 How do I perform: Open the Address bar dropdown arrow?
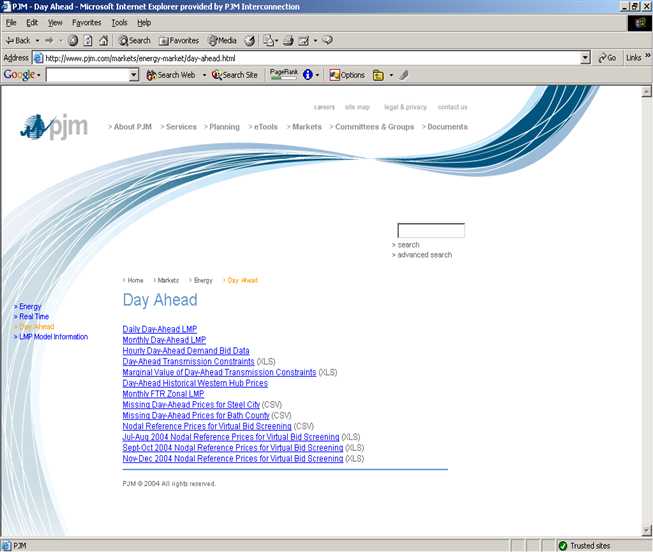(x=585, y=58)
